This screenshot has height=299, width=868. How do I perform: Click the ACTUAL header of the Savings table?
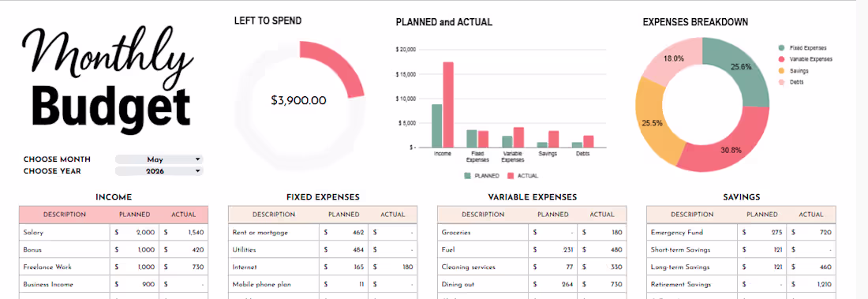pos(811,215)
